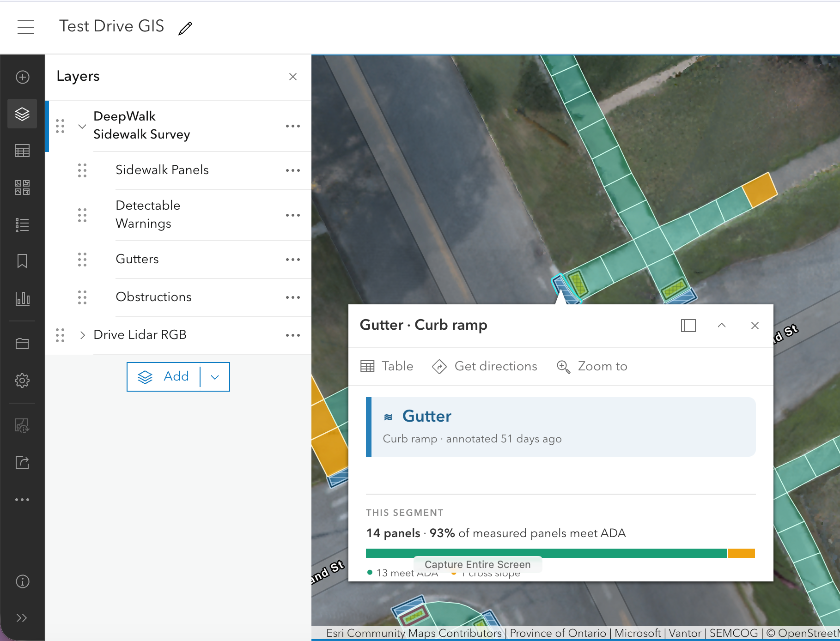Close the Gutter Curb ramp popup

coord(755,326)
